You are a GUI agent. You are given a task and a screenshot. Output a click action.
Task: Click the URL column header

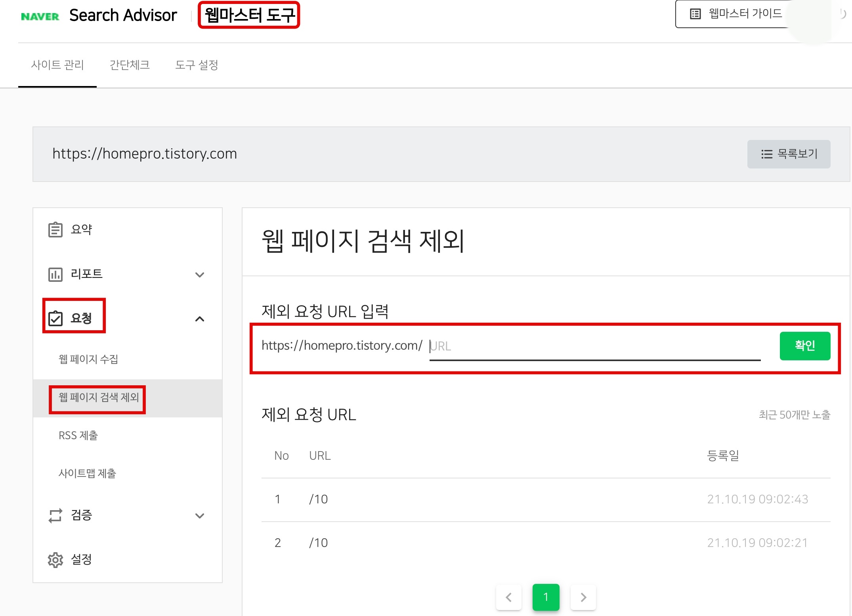pos(320,456)
